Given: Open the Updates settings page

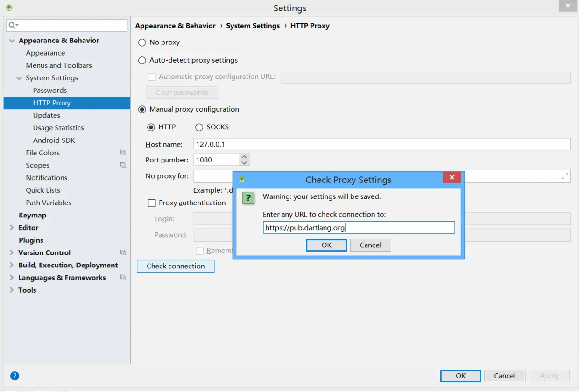Looking at the screenshot, I should coord(47,115).
